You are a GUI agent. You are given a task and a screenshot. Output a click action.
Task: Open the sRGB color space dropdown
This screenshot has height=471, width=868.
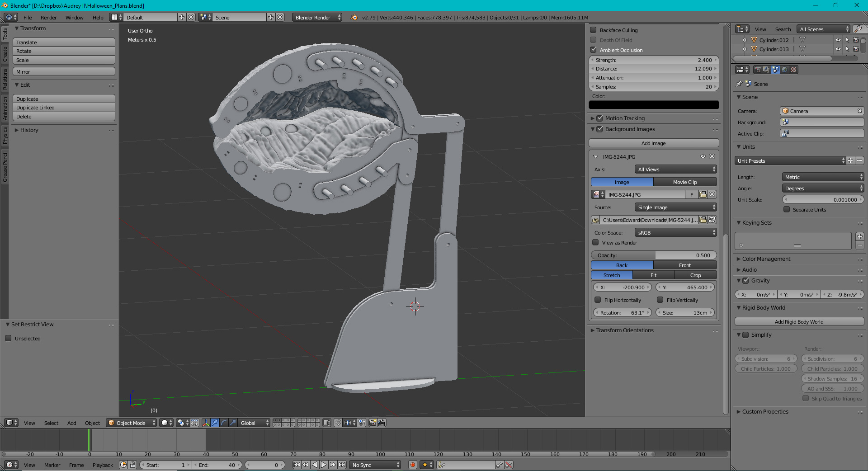pyautogui.click(x=676, y=233)
